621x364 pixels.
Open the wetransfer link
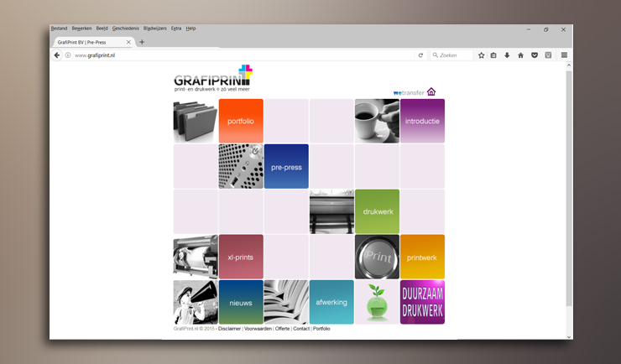coord(409,93)
